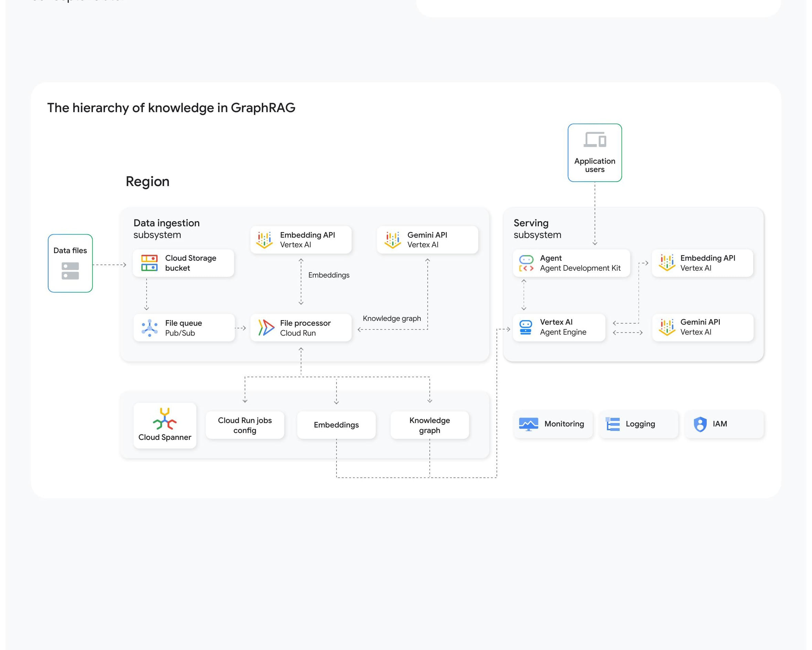Click Vertex AI icon beside ingestion Embedding API
The width and height of the screenshot is (812, 650).
(264, 240)
